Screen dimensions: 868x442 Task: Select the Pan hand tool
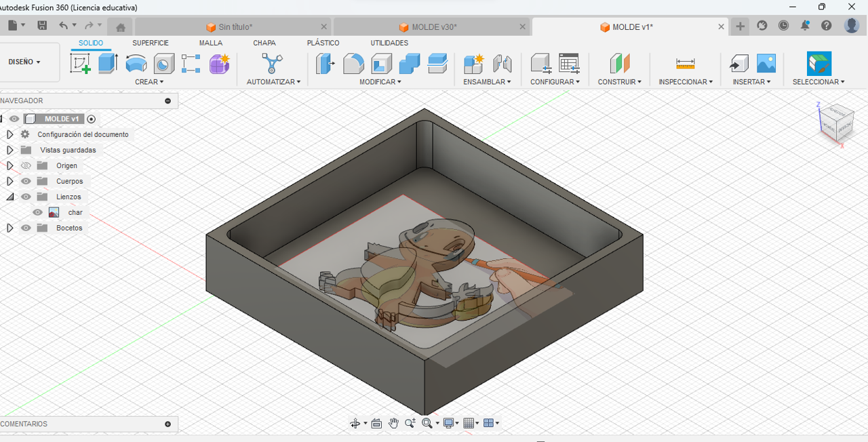pos(393,423)
